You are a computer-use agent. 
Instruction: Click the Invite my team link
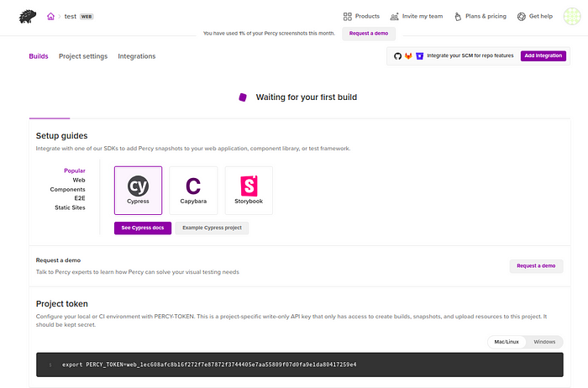(x=423, y=16)
